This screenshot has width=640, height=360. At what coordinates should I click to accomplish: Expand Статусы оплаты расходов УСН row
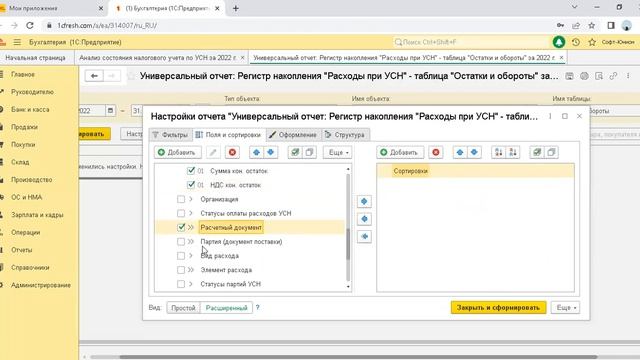click(x=191, y=213)
